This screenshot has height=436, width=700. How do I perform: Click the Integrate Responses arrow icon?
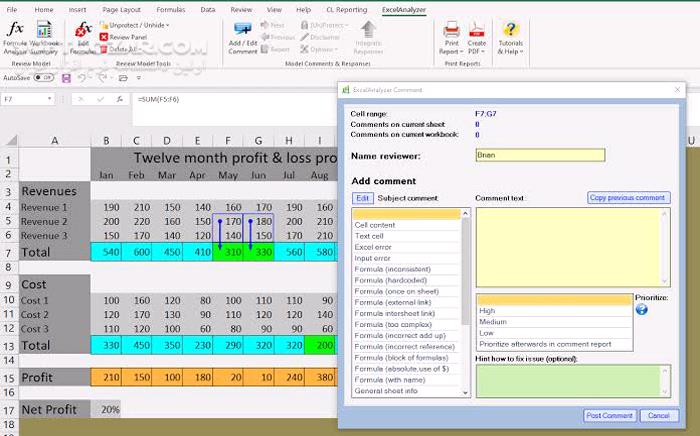pyautogui.click(x=368, y=29)
